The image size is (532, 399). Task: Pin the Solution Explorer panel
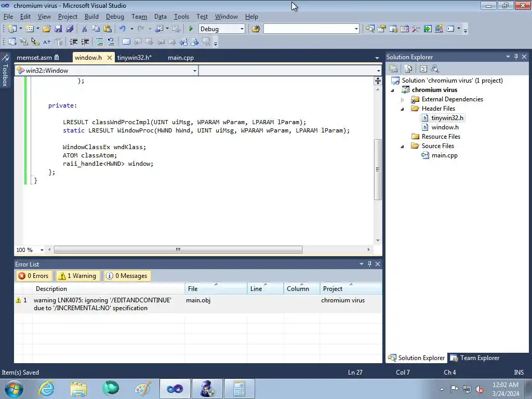[516, 57]
